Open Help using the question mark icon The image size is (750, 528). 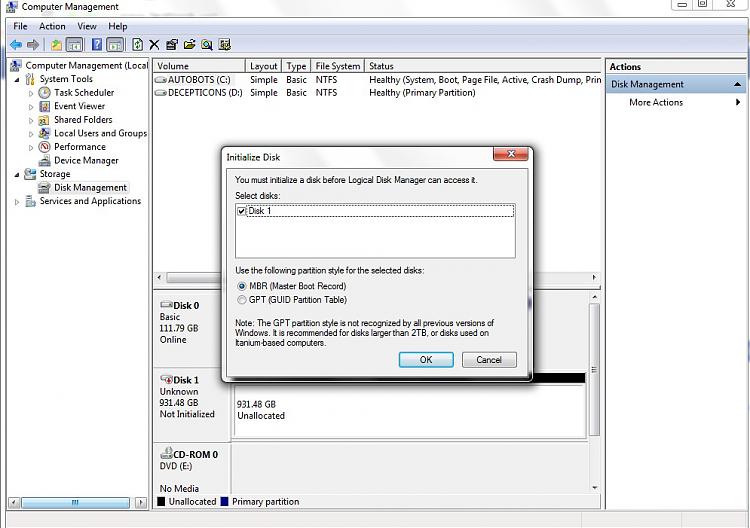pyautogui.click(x=97, y=45)
